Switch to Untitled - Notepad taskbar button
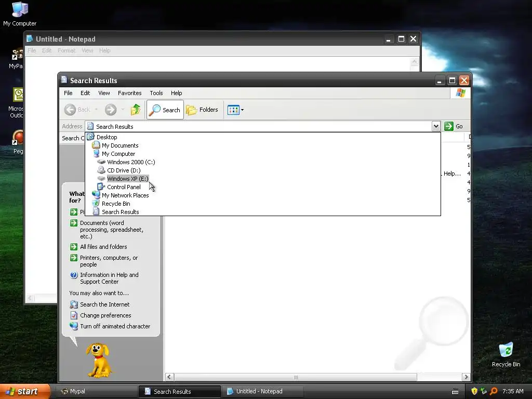 [x=262, y=391]
